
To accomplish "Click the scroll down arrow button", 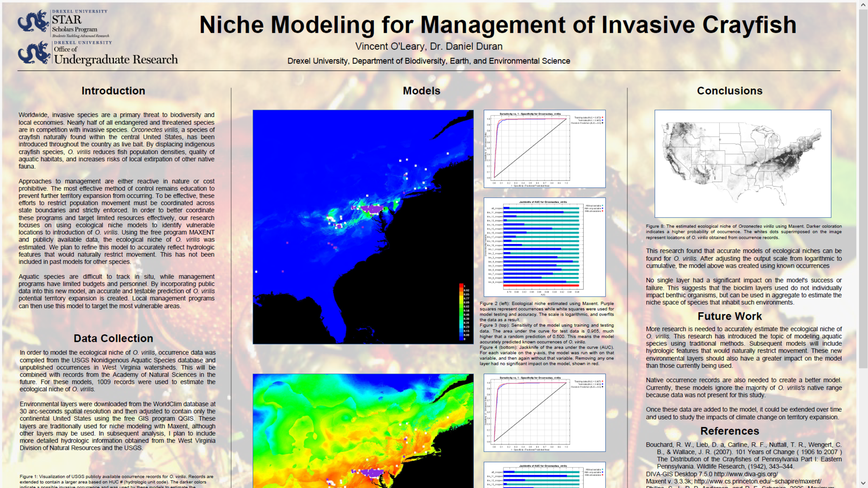I will 863,483.
